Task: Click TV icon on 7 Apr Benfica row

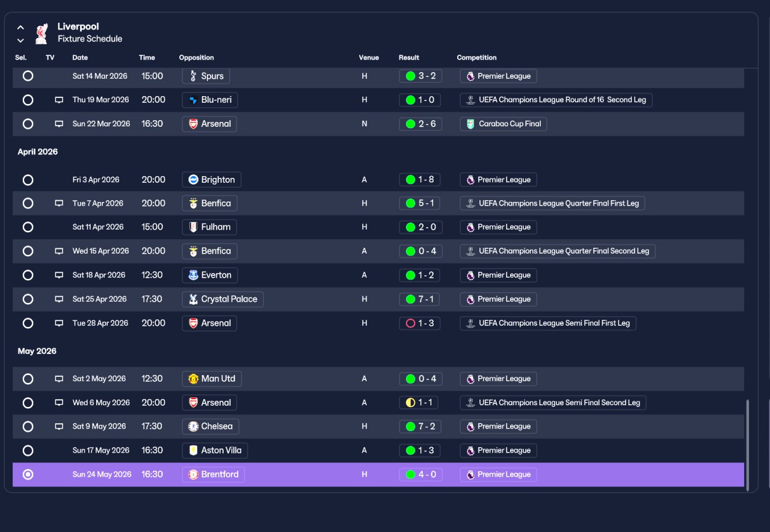Action: click(x=59, y=203)
